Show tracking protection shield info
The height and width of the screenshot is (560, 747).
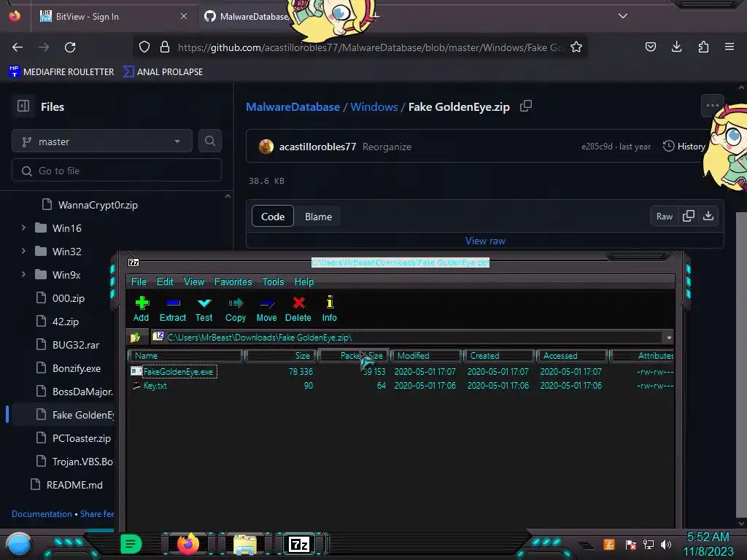tap(144, 47)
